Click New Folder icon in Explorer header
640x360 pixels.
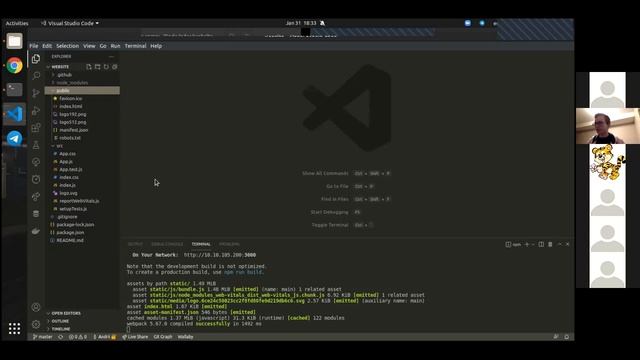[98, 67]
